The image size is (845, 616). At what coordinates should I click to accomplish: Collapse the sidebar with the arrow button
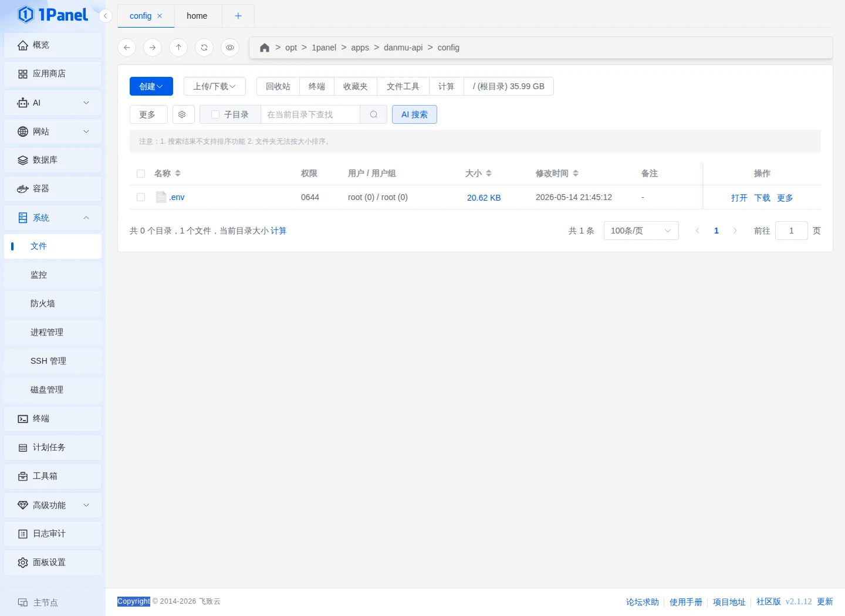pyautogui.click(x=105, y=16)
